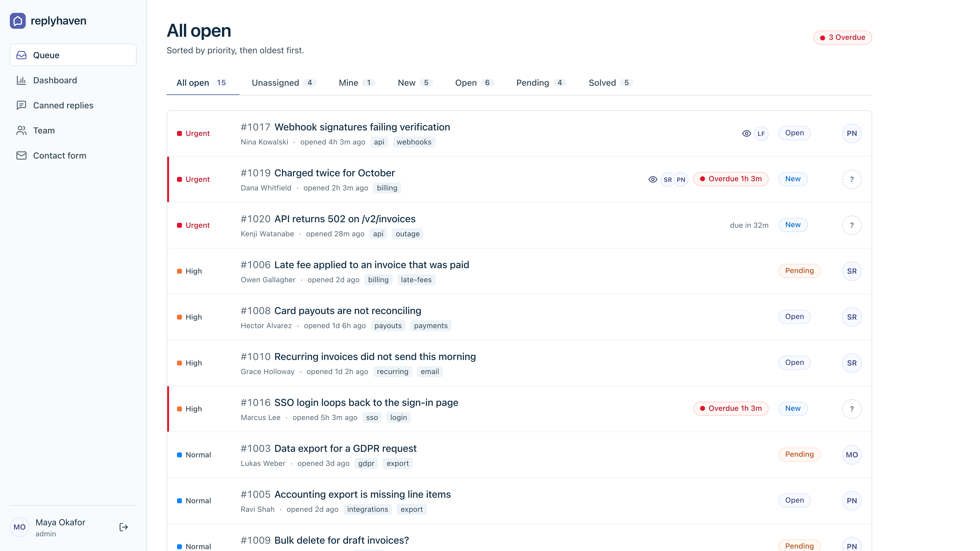
Task: Open ticket API returns 502 on /v2/invoices
Action: (x=345, y=219)
